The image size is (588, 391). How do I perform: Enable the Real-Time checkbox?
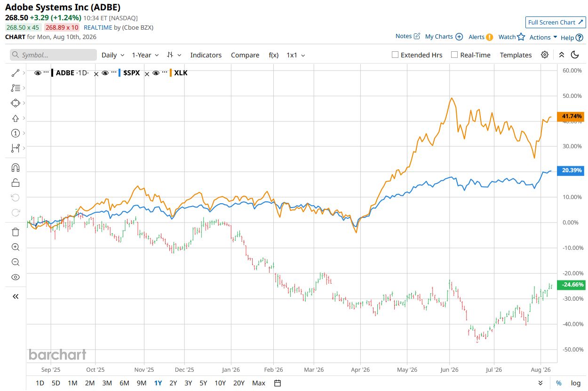pos(454,55)
